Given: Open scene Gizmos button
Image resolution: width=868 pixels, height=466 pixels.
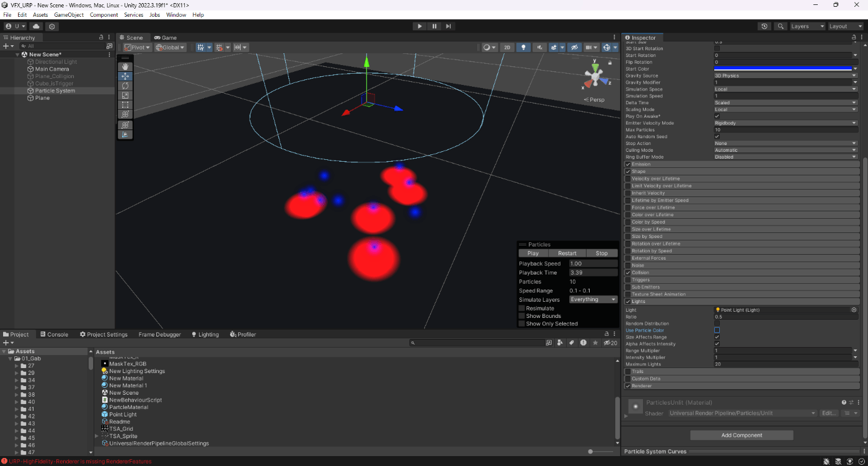Looking at the screenshot, I should 607,47.
